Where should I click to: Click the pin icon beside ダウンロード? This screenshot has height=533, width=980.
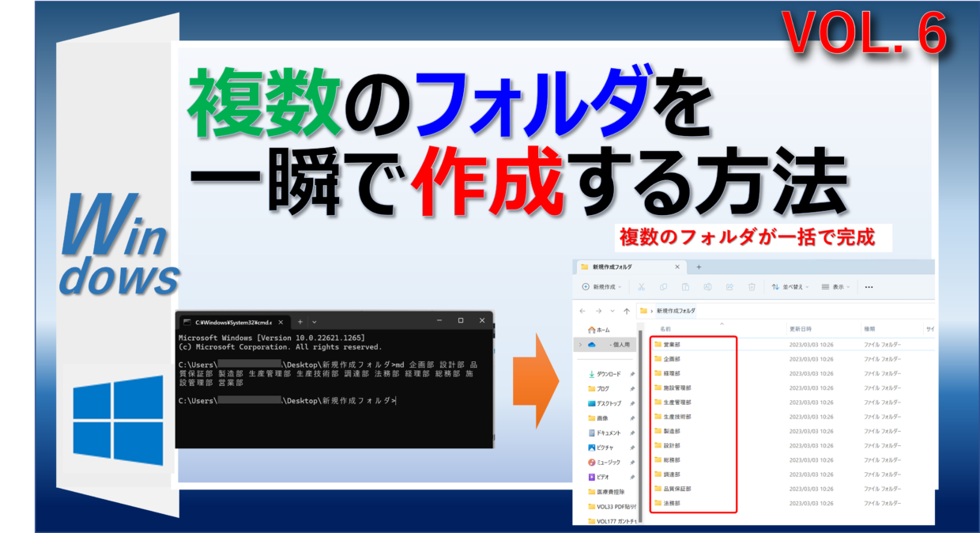click(x=631, y=374)
